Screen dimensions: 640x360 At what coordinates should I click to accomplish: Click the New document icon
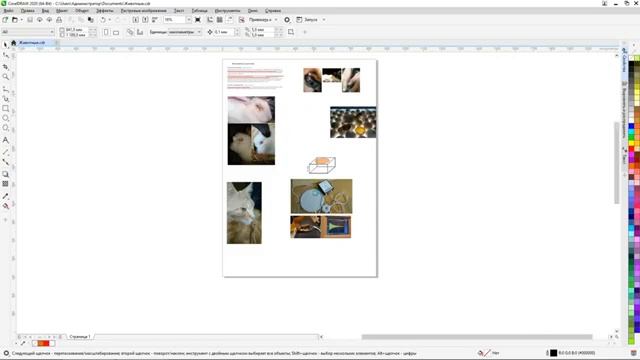click(5, 20)
